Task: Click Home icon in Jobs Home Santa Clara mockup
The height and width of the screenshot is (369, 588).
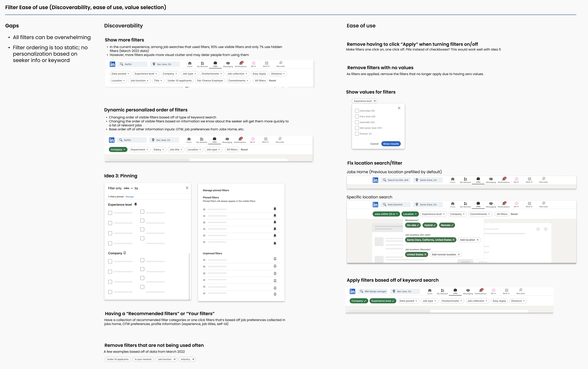Action: pyautogui.click(x=453, y=179)
